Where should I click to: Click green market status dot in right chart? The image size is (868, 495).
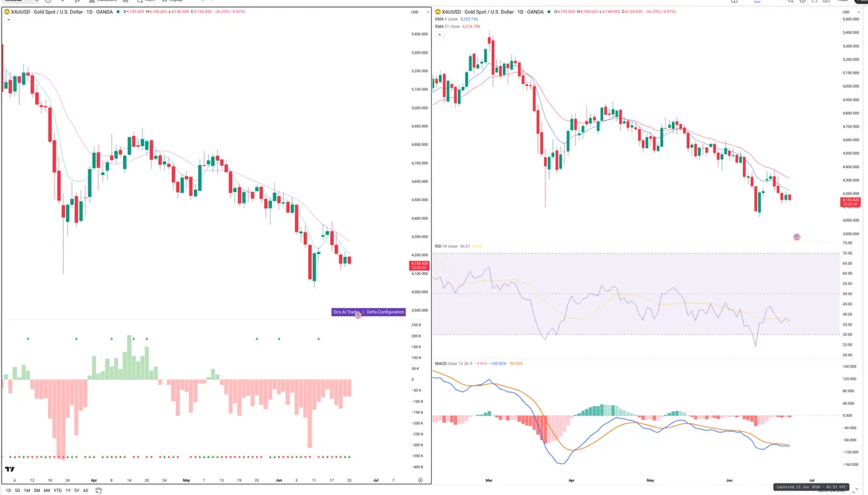coord(550,12)
